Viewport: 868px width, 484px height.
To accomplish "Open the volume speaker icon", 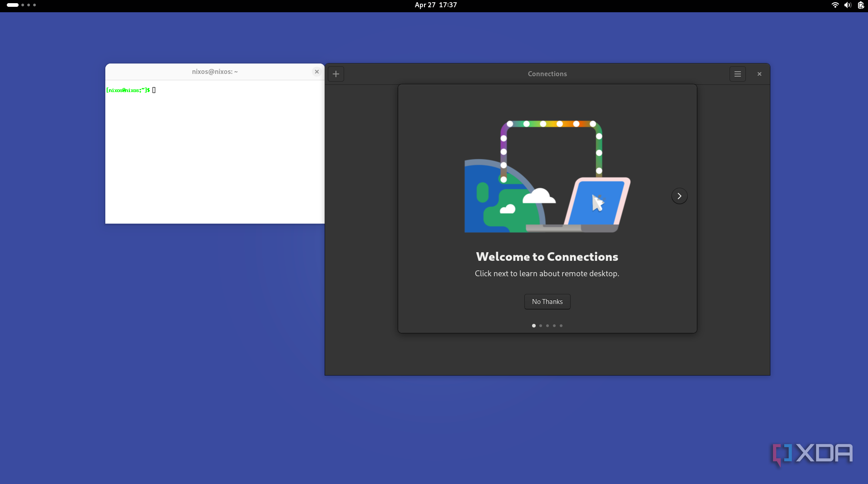I will [x=847, y=5].
